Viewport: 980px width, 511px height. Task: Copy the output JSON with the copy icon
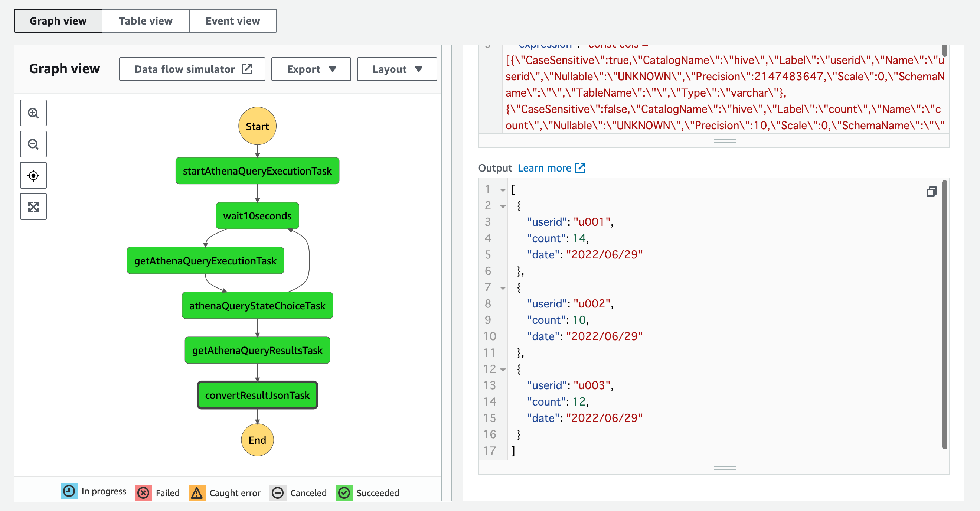pyautogui.click(x=931, y=191)
